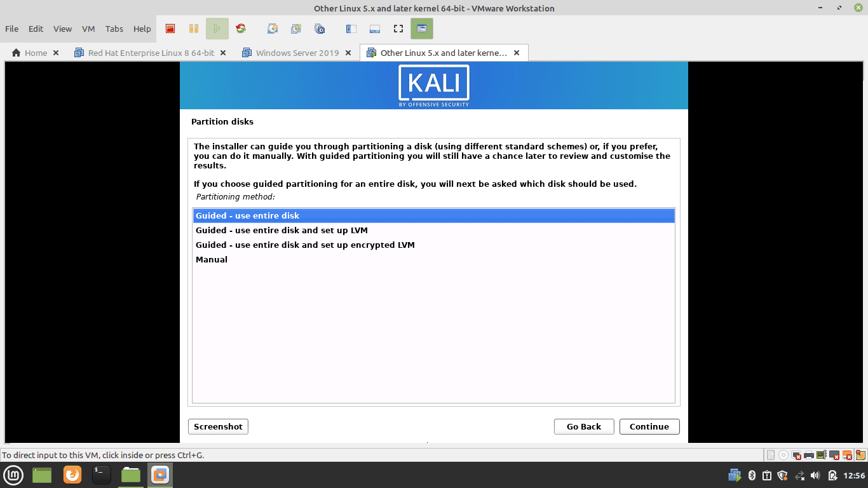The width and height of the screenshot is (868, 488).
Task: Open the VM menu
Action: tap(88, 29)
